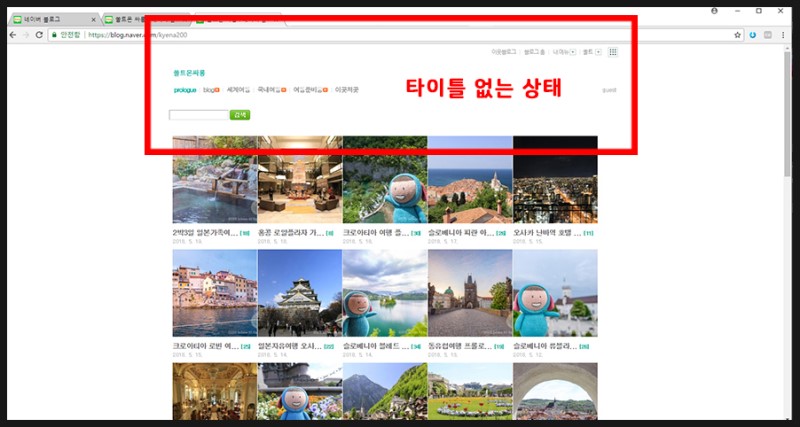Open the Piran coastal town thumbnail
Image resolution: width=800 pixels, height=427 pixels.
470,180
